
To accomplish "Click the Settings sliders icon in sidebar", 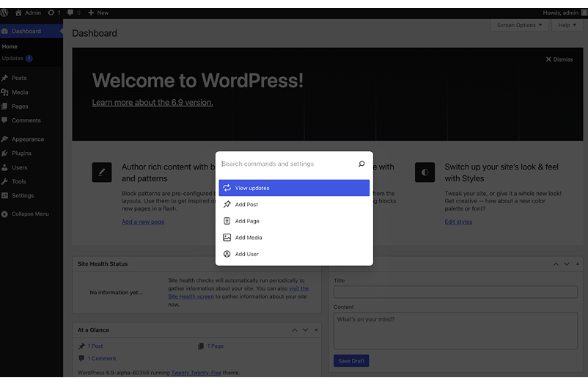I will coord(4,196).
